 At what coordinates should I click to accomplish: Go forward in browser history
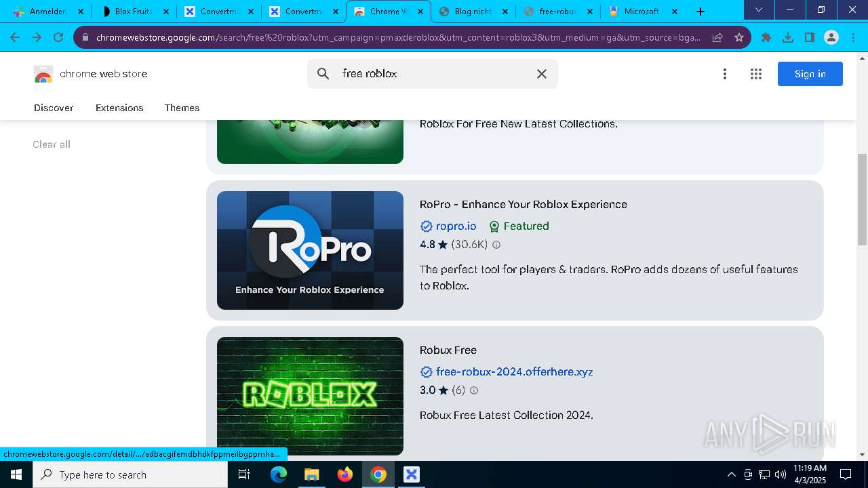coord(37,37)
